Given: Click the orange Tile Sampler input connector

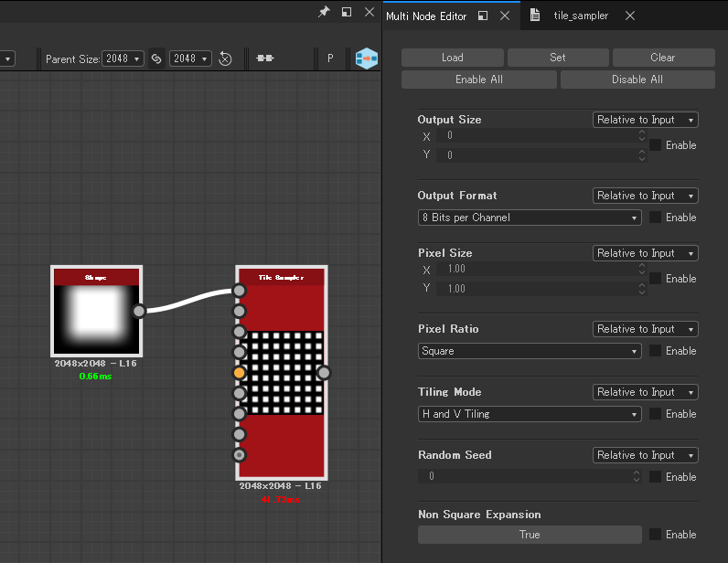Looking at the screenshot, I should (x=239, y=373).
